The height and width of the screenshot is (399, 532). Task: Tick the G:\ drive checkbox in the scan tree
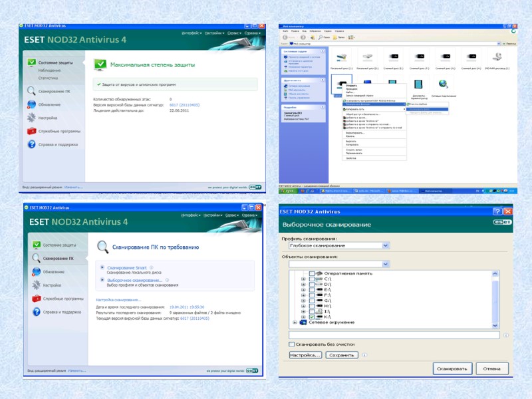[312, 301]
